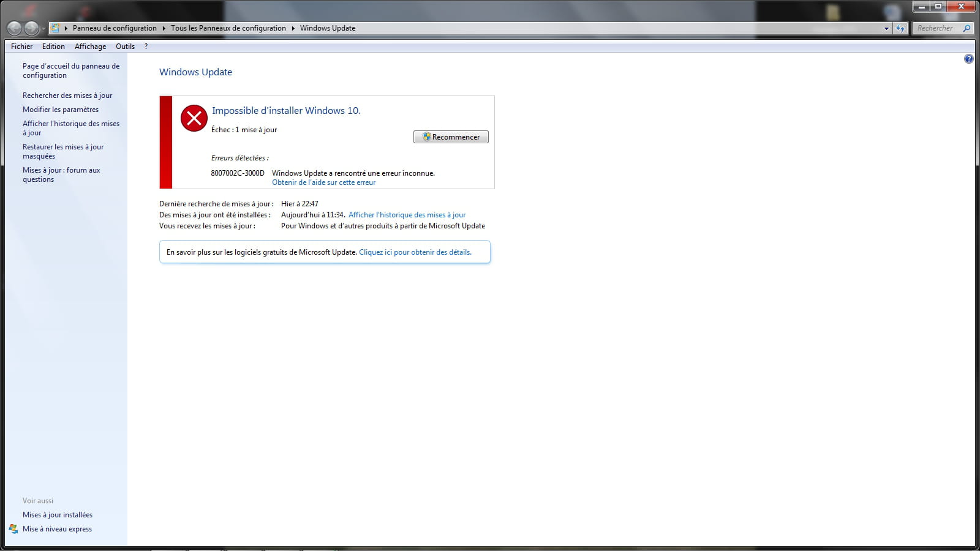The width and height of the screenshot is (980, 551).
Task: Open Afficher l'historique des mises à jour in sidebar
Action: pyautogui.click(x=71, y=128)
